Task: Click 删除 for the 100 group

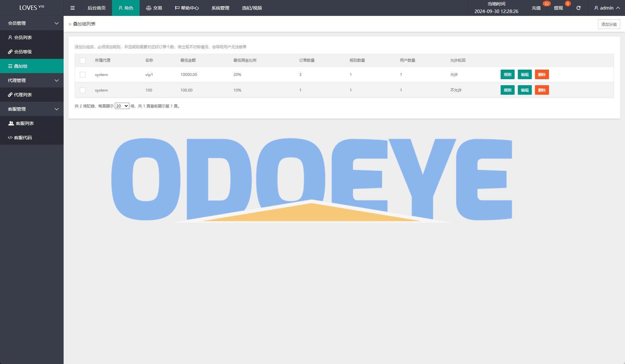Action: point(542,90)
